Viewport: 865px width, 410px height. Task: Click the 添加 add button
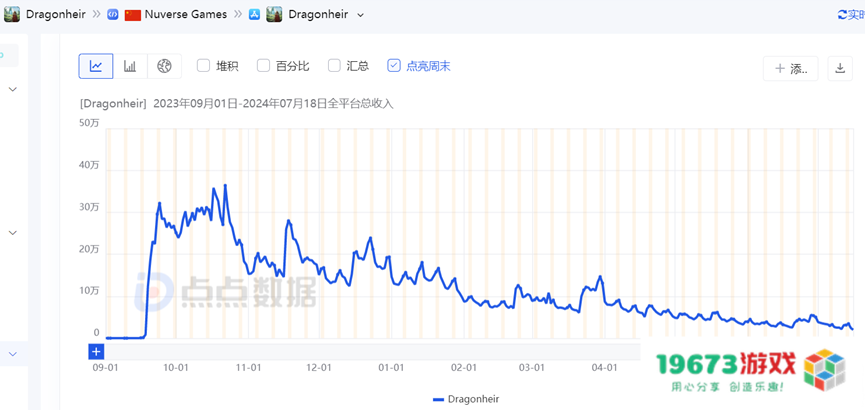[x=791, y=68]
